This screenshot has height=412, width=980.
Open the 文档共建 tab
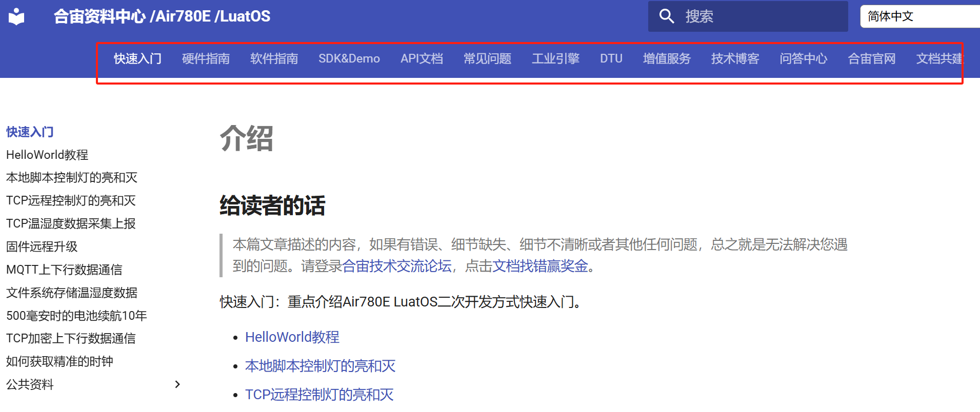[939, 59]
